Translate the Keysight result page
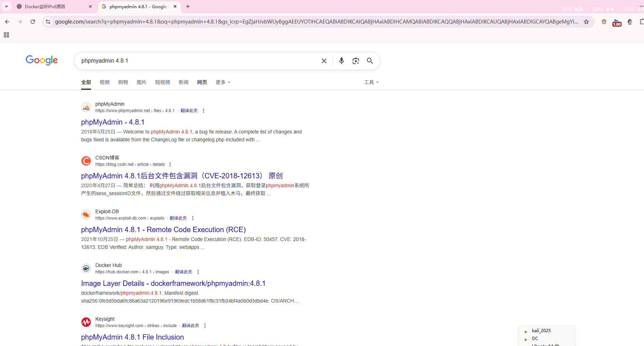The width and height of the screenshot is (644, 346). pyautogui.click(x=190, y=326)
